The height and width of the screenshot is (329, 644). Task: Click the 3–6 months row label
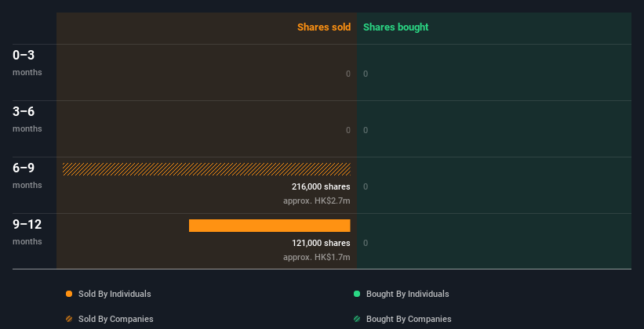pyautogui.click(x=27, y=119)
